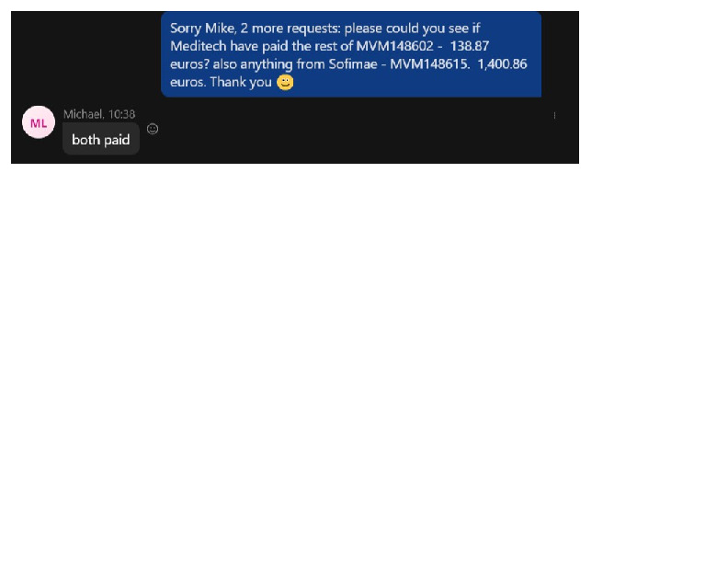
Task: Click the word Meditech in the message
Action: (198, 46)
